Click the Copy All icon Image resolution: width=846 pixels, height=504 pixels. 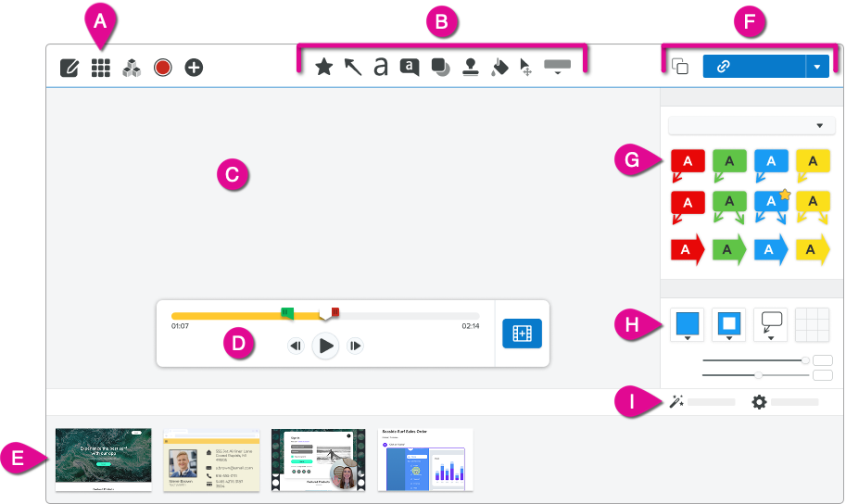click(680, 67)
